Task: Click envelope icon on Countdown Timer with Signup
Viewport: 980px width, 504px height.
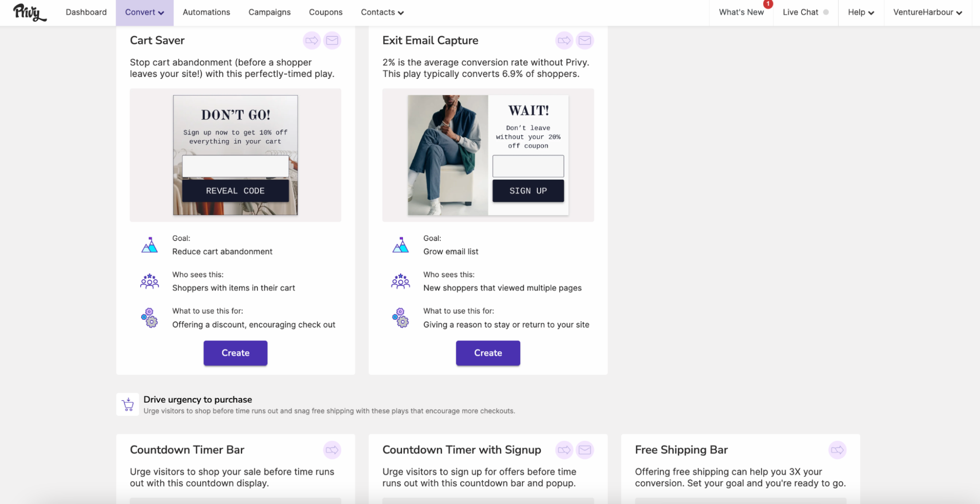Action: point(585,450)
